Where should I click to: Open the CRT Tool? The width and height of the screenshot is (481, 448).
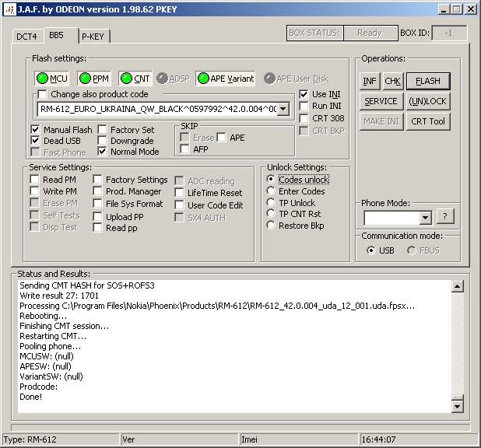pos(428,121)
